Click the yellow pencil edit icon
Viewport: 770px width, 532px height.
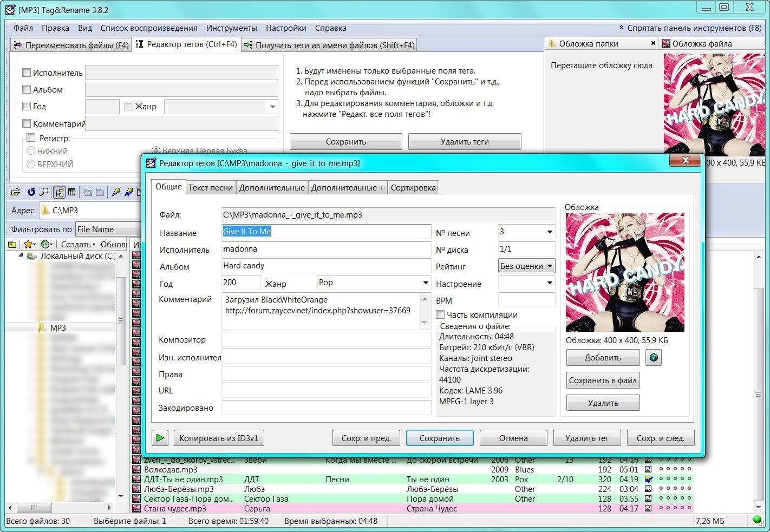tap(115, 192)
